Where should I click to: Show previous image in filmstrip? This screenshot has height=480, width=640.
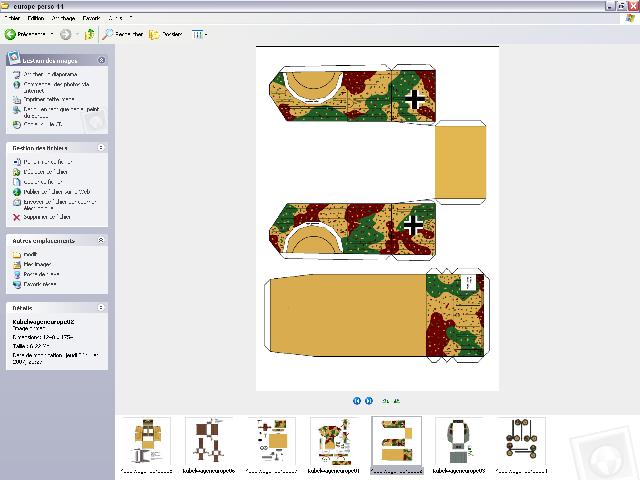pyautogui.click(x=357, y=401)
